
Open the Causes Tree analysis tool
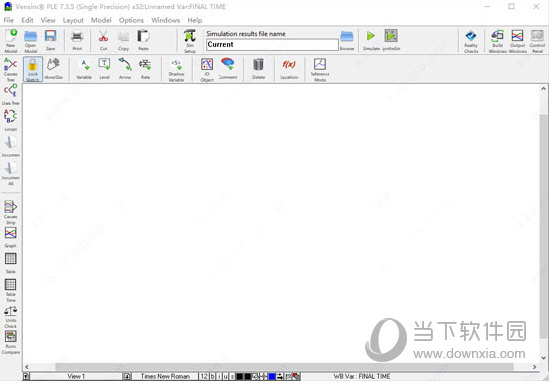point(11,69)
